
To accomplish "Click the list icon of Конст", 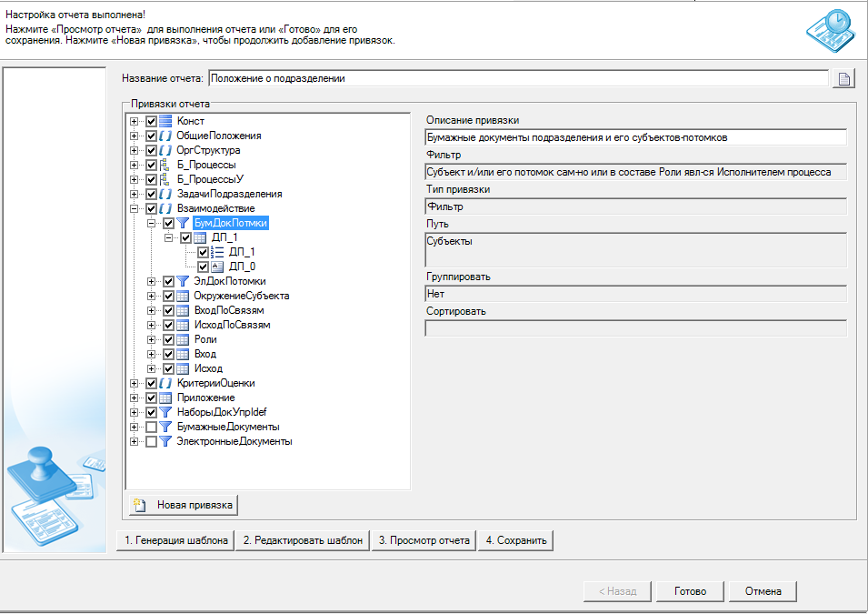I will pyautogui.click(x=165, y=121).
